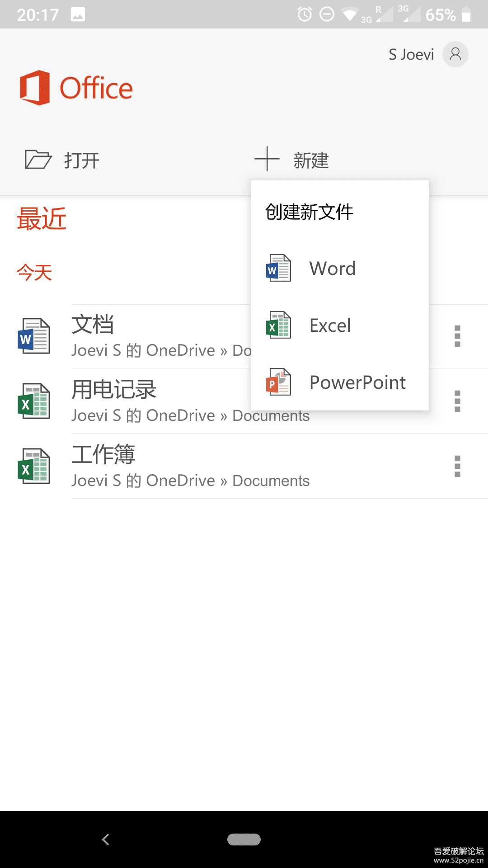Click the Excel icon in create menu
The height and width of the screenshot is (868, 488).
point(278,325)
